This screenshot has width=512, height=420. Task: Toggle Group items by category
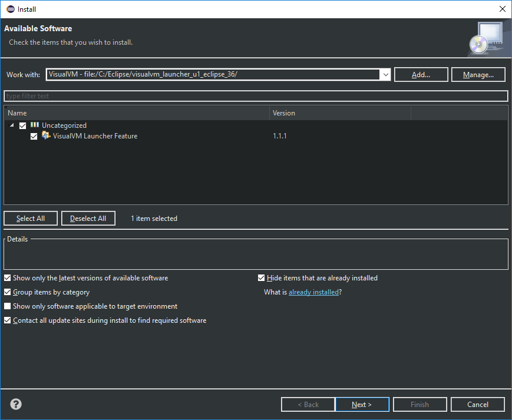pos(8,292)
